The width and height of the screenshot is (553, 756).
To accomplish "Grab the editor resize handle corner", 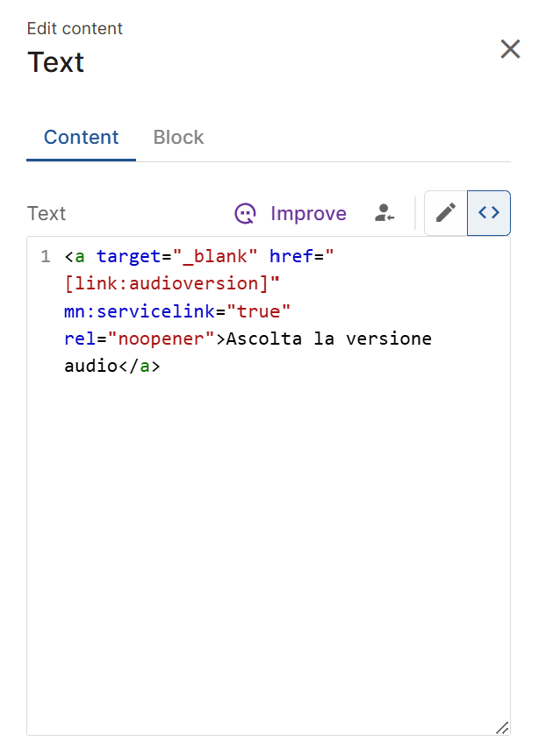I will point(502,727).
